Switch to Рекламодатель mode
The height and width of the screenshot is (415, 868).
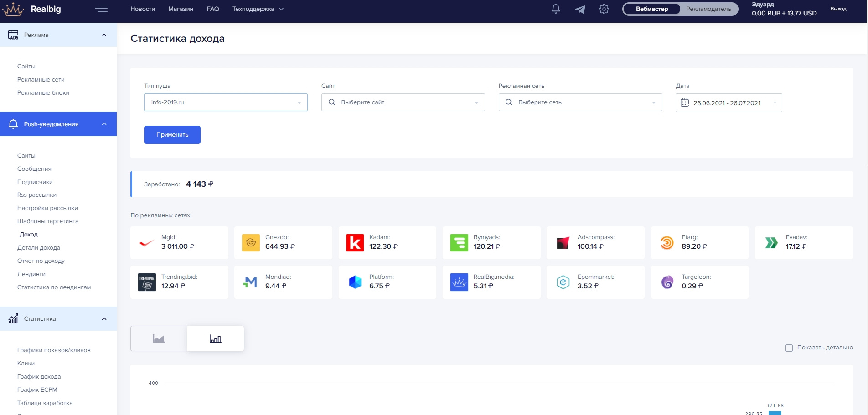(x=708, y=9)
